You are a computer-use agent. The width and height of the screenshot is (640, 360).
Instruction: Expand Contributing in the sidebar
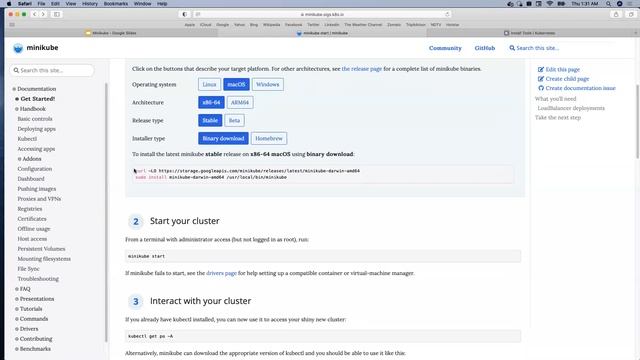[x=17, y=339]
